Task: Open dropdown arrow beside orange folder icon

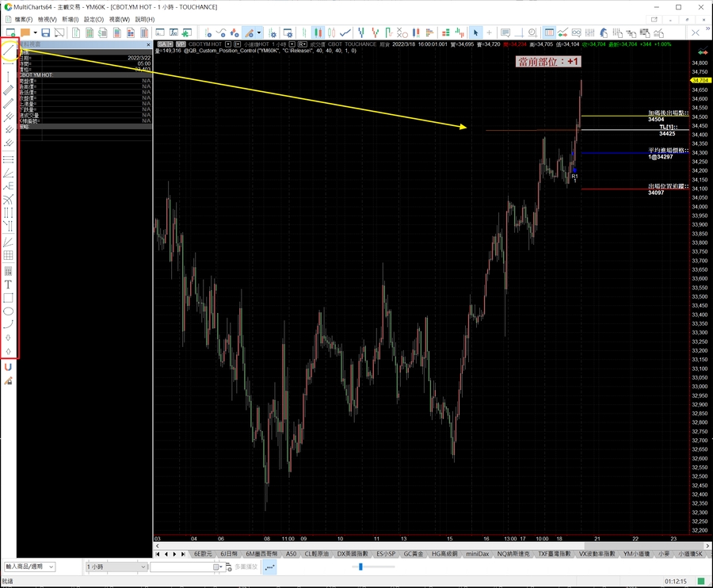Action: pyautogui.click(x=35, y=32)
